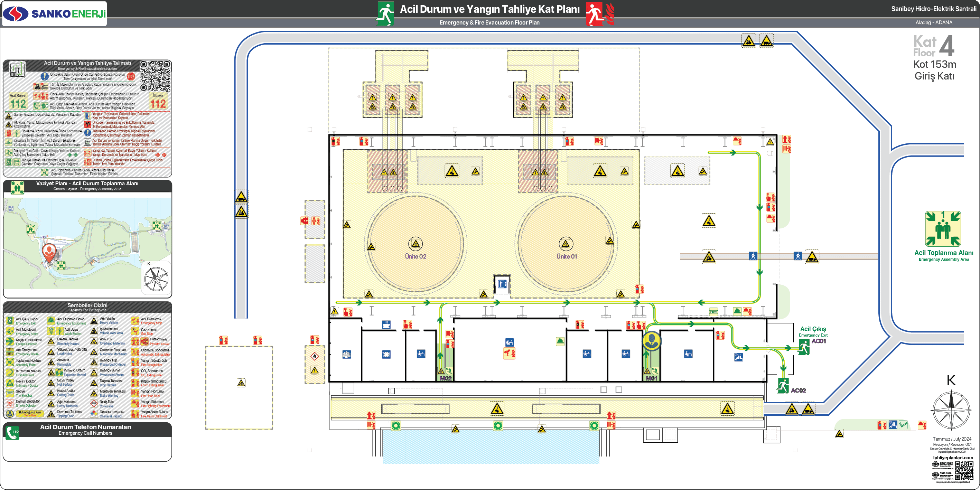Viewport: 980px width, 490px height.
Task: Click the red location pin on site map
Action: click(x=49, y=252)
